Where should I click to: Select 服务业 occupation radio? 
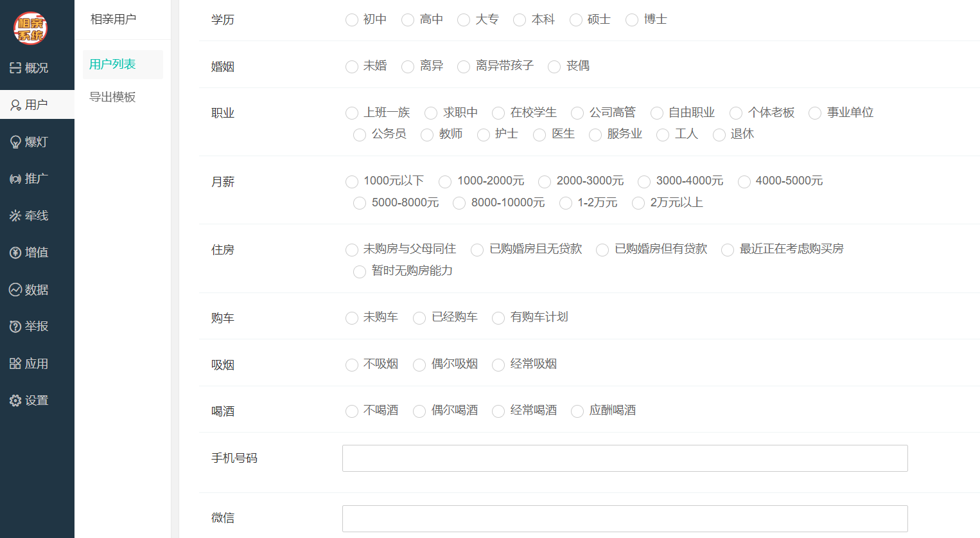[595, 134]
